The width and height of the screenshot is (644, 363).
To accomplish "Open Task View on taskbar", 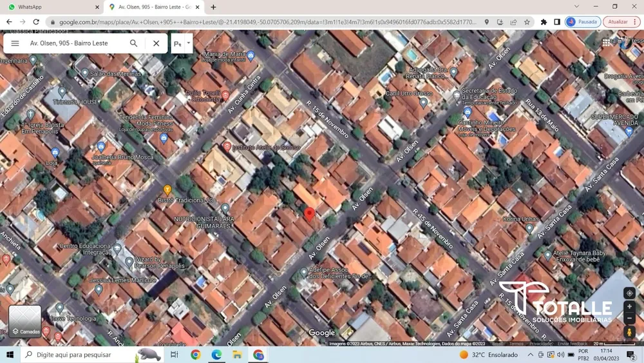I will click(x=174, y=355).
